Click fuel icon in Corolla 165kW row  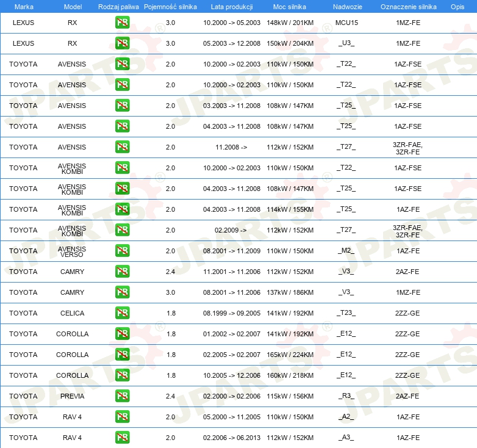[x=122, y=355]
